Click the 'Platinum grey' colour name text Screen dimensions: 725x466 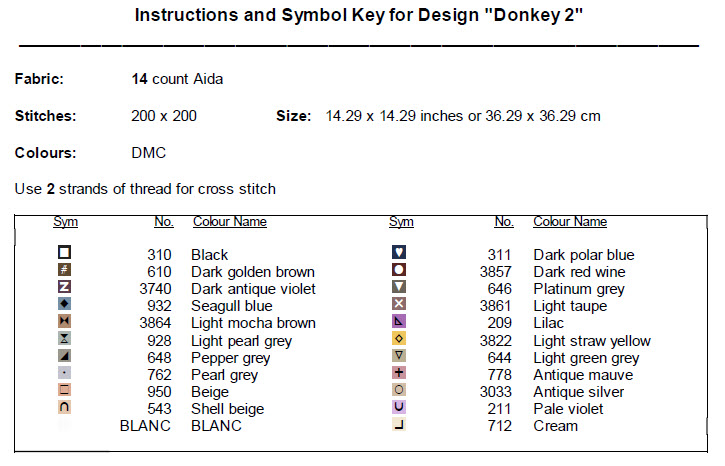click(578, 289)
